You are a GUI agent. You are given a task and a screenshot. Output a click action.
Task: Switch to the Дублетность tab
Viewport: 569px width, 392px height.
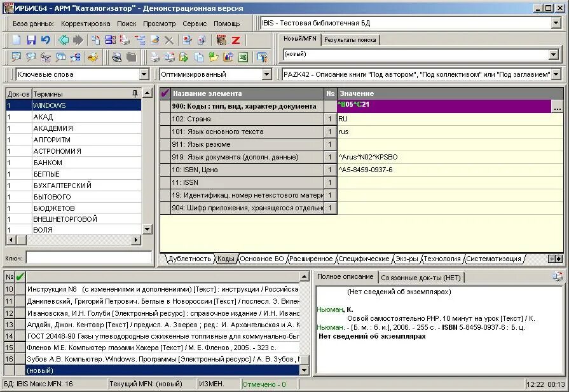pyautogui.click(x=189, y=259)
